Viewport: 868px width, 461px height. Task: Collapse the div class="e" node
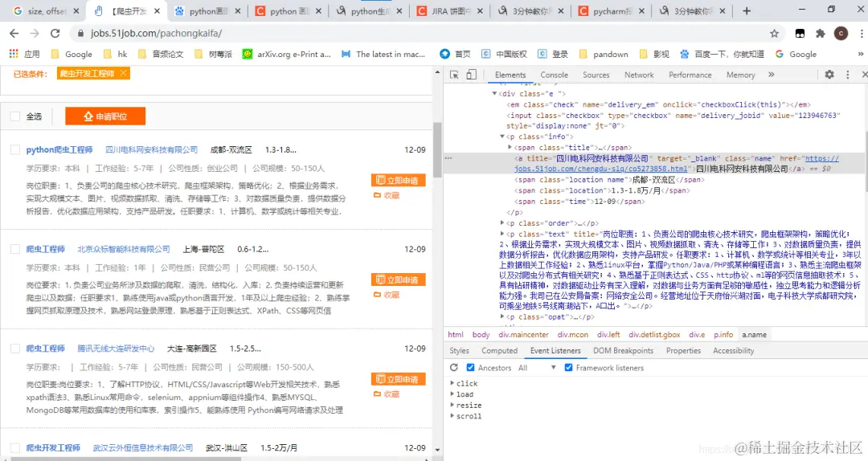[x=494, y=93]
